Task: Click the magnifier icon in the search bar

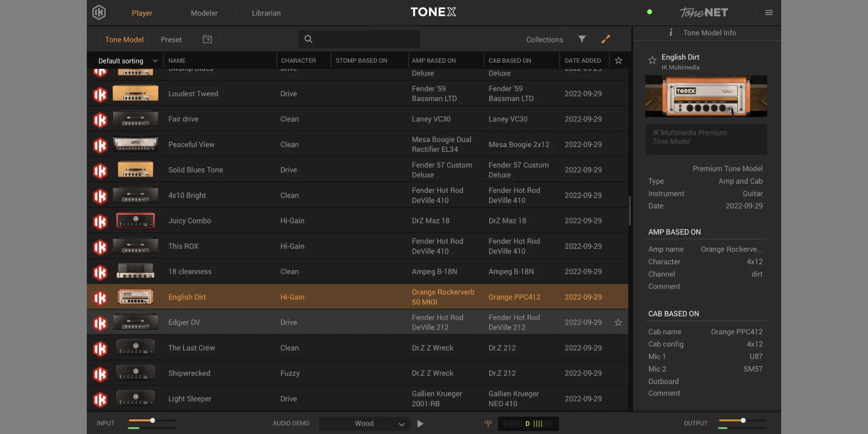Action: [308, 39]
